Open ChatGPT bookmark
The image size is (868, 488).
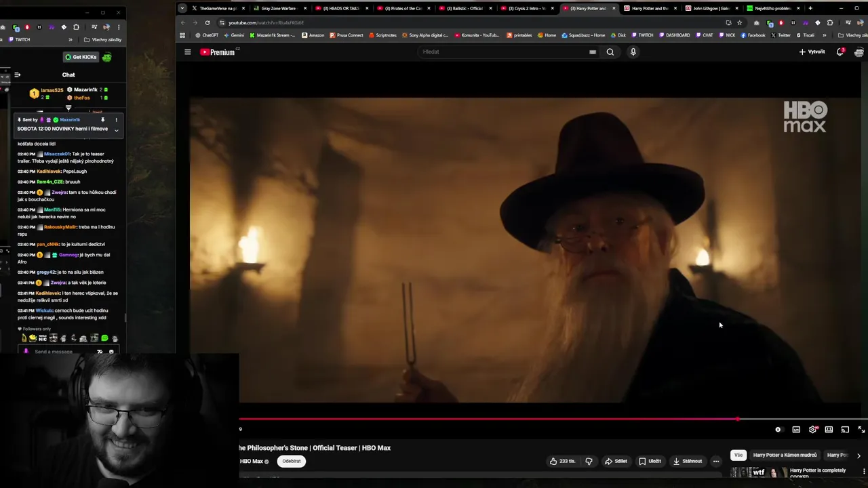[x=207, y=35]
